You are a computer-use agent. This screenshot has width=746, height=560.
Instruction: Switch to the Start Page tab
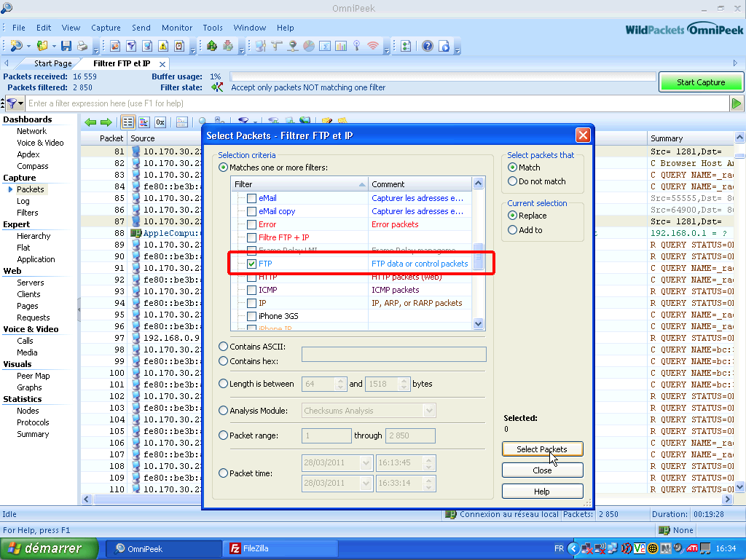coord(52,63)
